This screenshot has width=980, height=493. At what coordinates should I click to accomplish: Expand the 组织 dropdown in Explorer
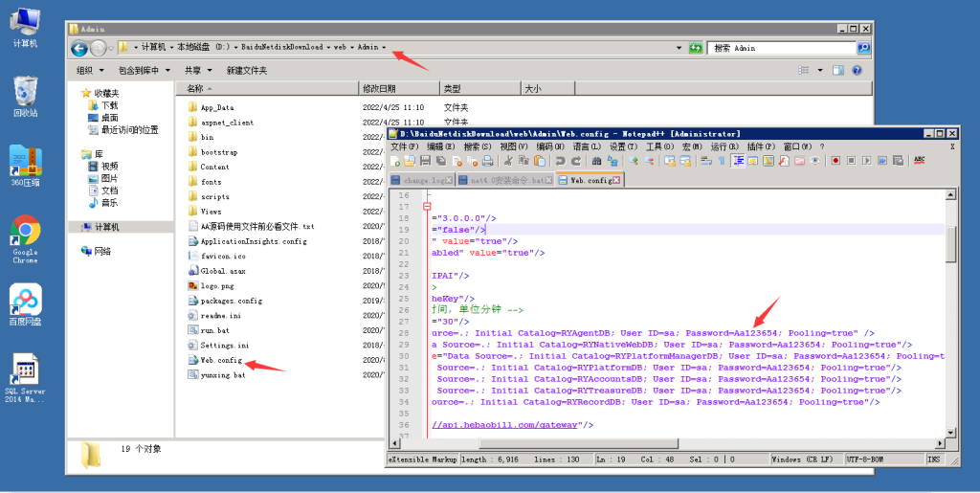pos(89,70)
